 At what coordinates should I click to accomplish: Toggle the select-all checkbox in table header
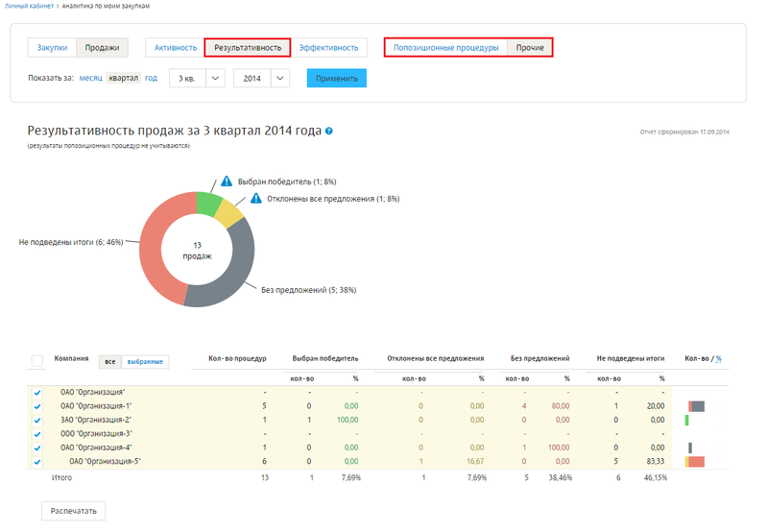click(37, 361)
